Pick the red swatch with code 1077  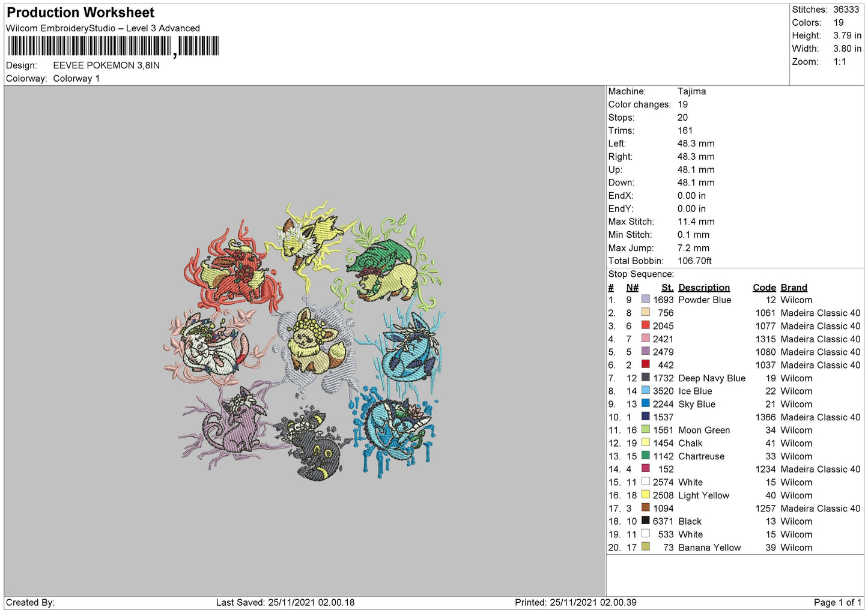tap(645, 325)
